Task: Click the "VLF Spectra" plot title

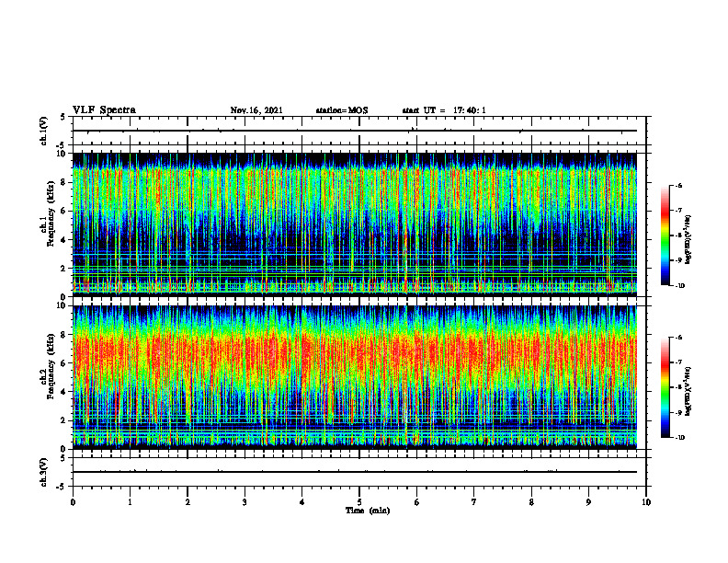Action: [x=104, y=110]
